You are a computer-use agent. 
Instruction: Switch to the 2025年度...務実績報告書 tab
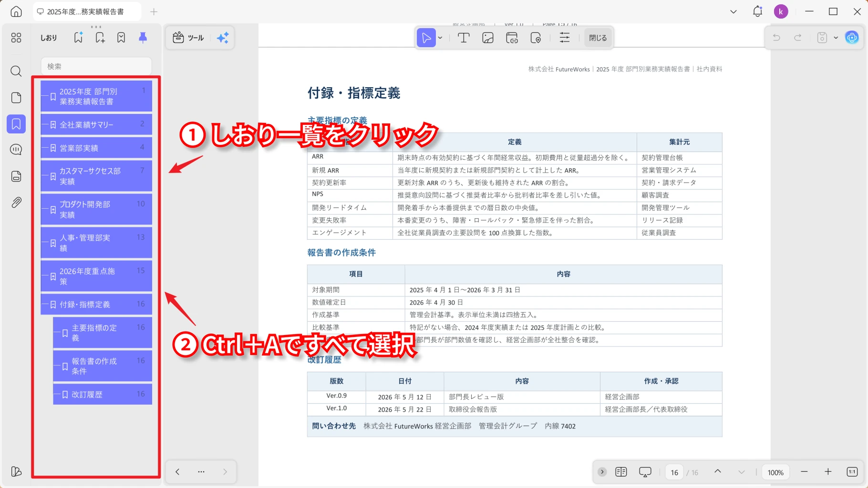pyautogui.click(x=87, y=11)
